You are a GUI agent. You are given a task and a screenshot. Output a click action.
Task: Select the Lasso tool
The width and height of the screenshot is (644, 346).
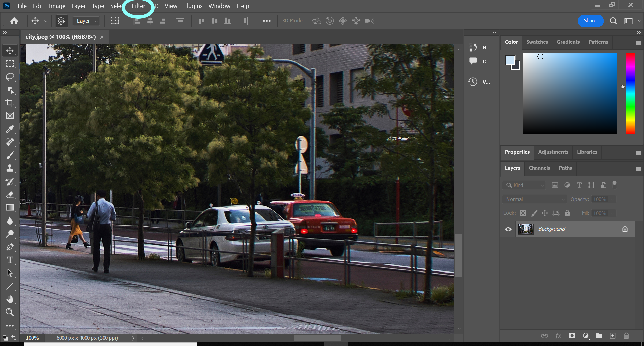(x=10, y=77)
